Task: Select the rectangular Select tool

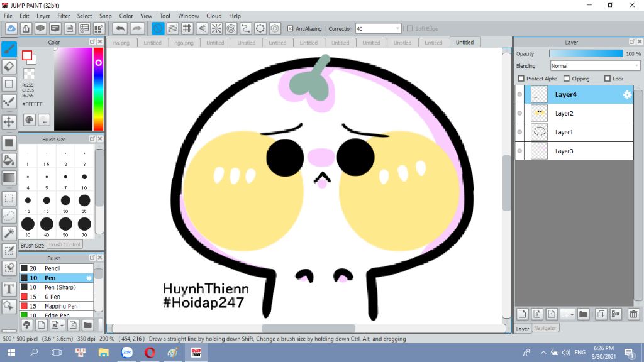Action: [x=9, y=199]
